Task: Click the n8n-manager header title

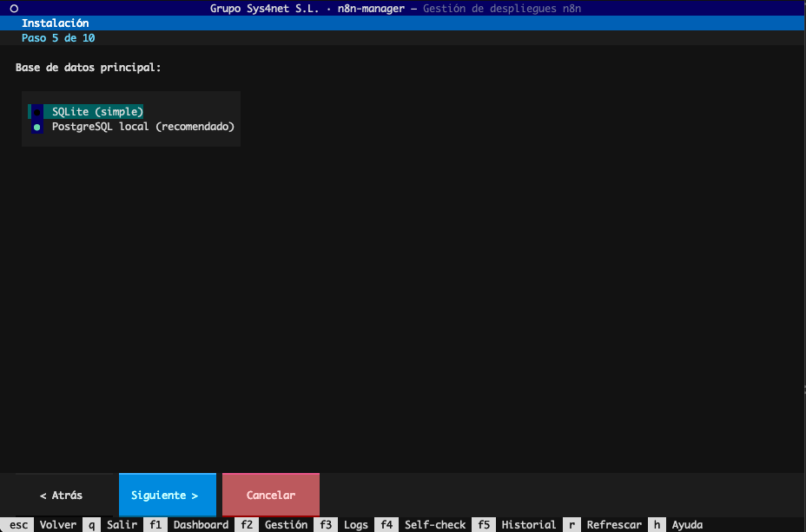Action: click(371, 8)
